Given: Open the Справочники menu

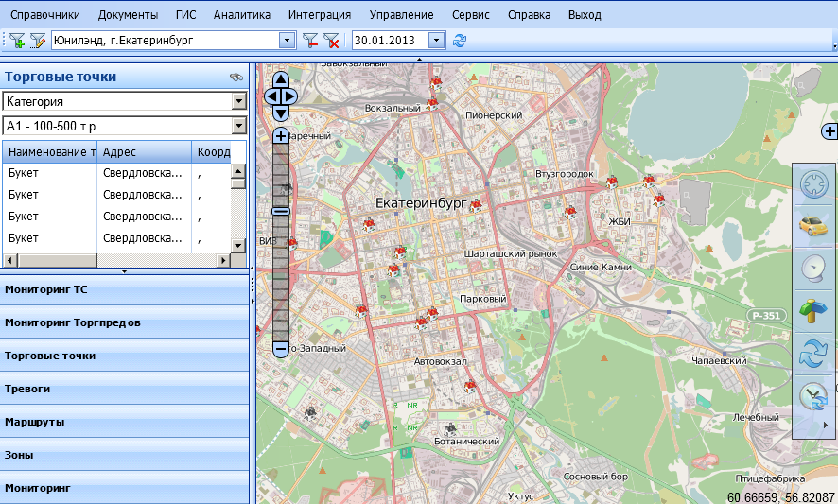Looking at the screenshot, I should 44,15.
